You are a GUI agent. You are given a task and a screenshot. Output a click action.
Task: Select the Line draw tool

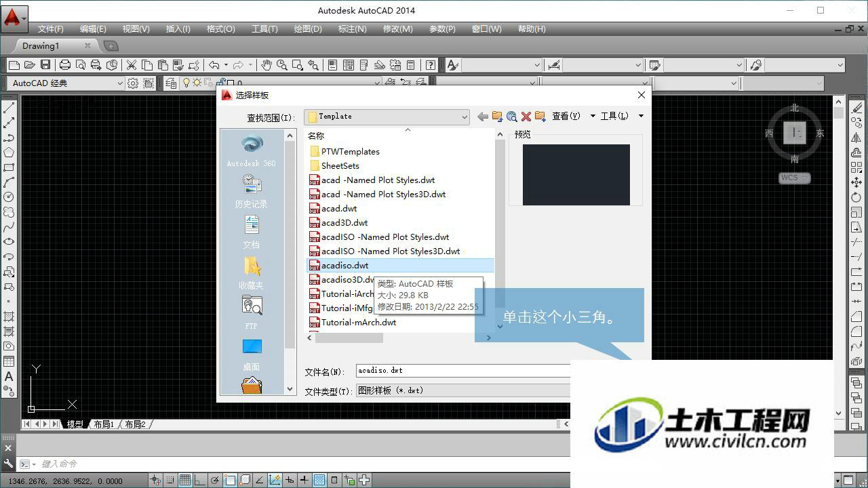(x=9, y=108)
